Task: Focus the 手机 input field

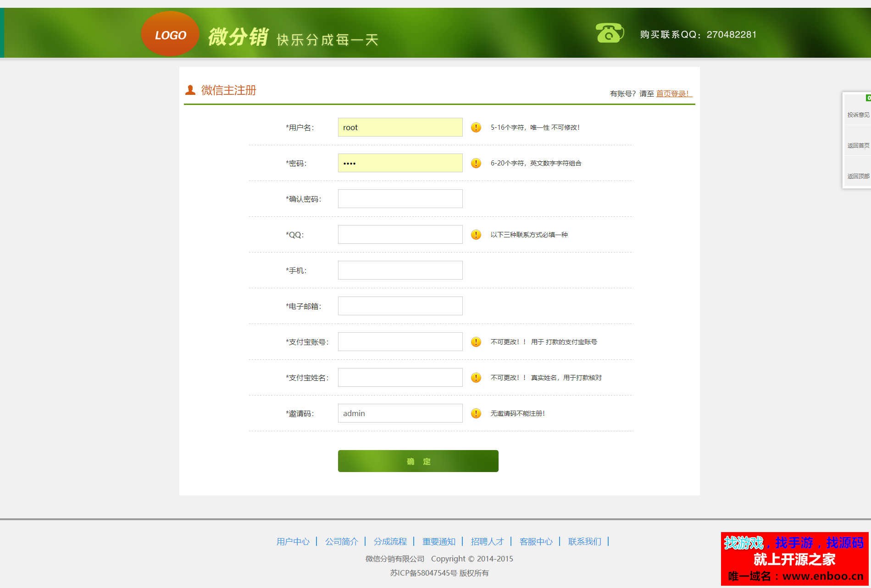Action: pyautogui.click(x=400, y=270)
